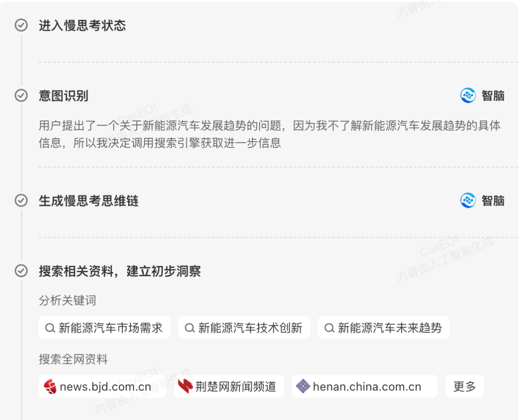Click the 荆楚网新闻频道 red logo icon
The width and height of the screenshot is (522, 420).
[x=186, y=386]
